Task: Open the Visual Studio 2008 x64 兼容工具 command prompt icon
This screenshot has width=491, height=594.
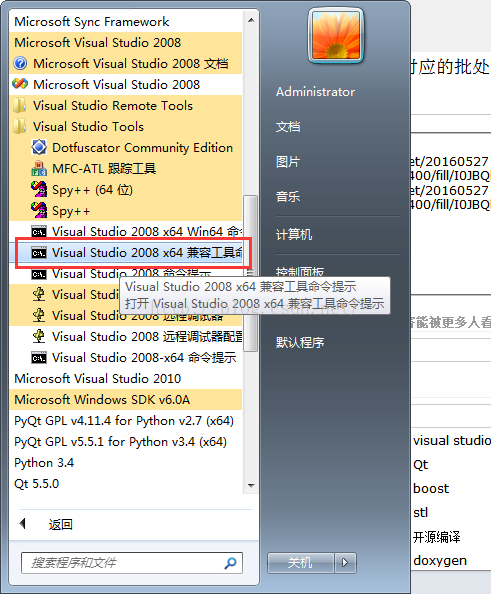Action: coord(39,253)
